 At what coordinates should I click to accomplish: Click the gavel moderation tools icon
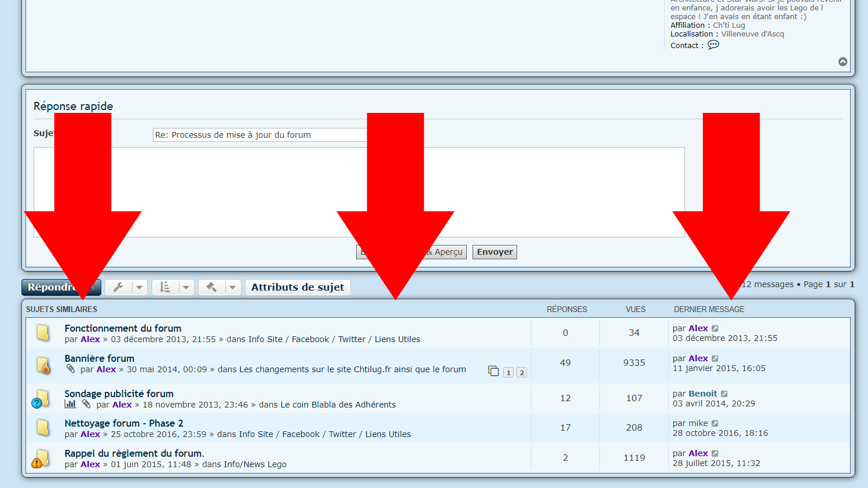pyautogui.click(x=211, y=287)
